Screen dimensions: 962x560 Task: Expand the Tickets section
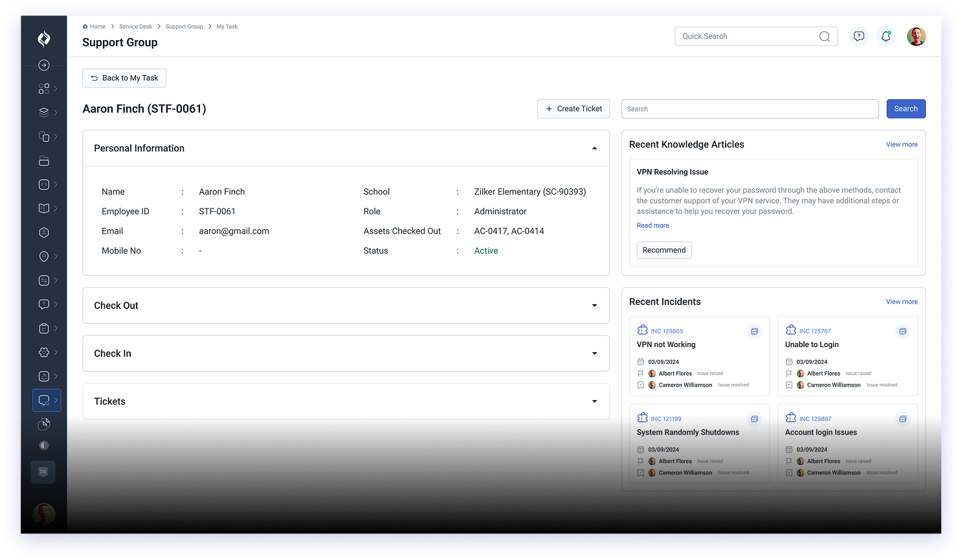pyautogui.click(x=594, y=401)
